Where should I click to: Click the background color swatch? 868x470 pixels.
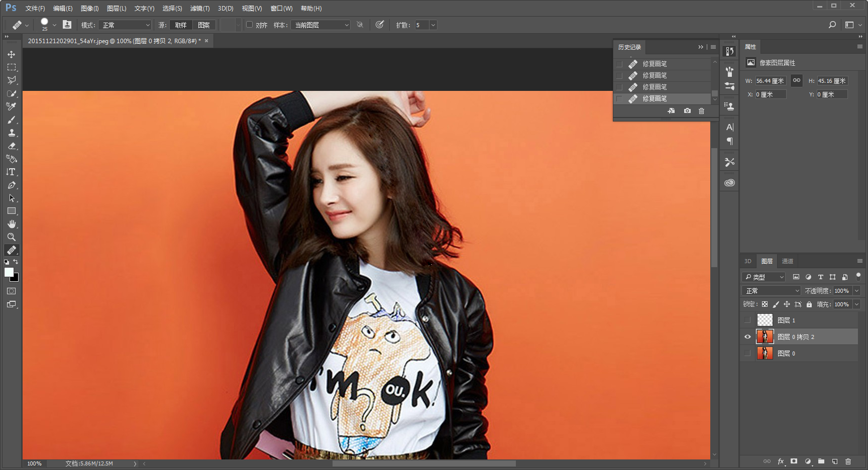(16, 278)
